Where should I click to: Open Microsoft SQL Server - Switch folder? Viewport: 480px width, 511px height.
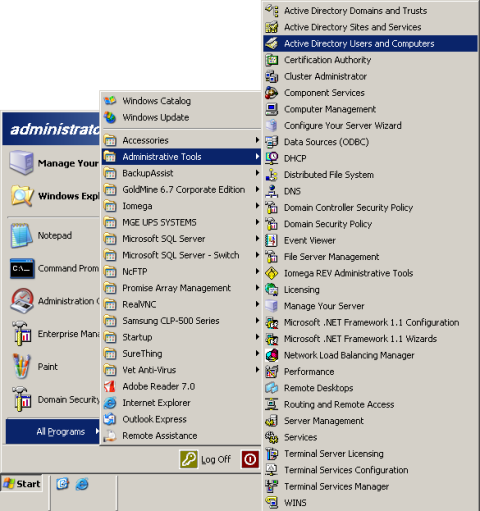point(181,255)
